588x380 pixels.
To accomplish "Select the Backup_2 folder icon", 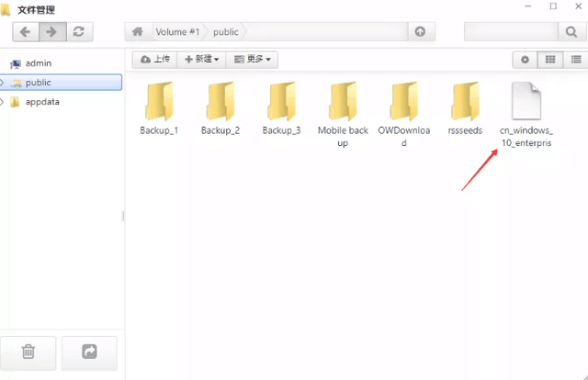I will pos(220,101).
